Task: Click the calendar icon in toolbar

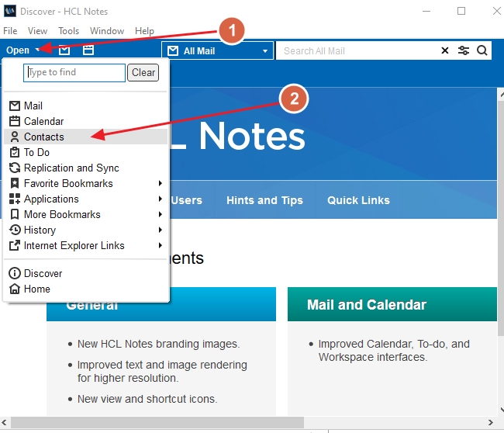Action: [x=88, y=50]
